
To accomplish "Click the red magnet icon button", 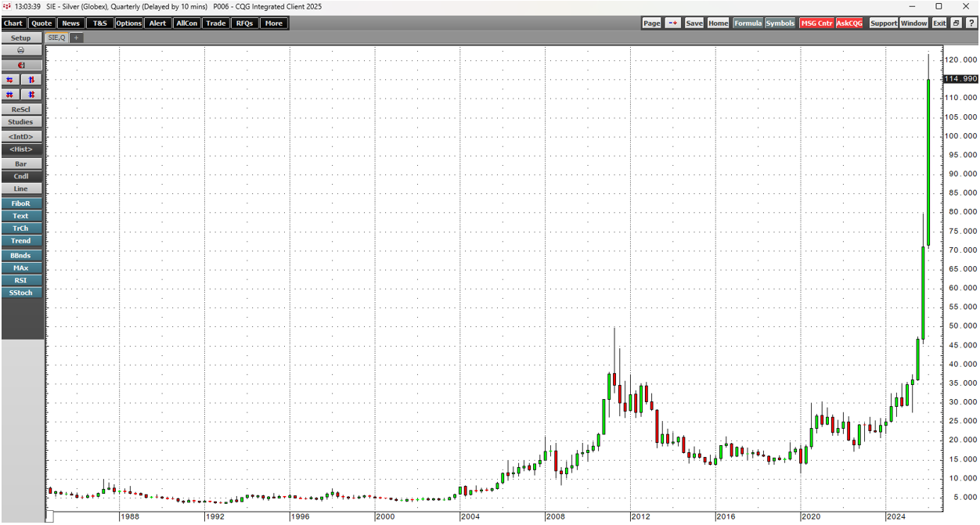I will click(x=21, y=65).
